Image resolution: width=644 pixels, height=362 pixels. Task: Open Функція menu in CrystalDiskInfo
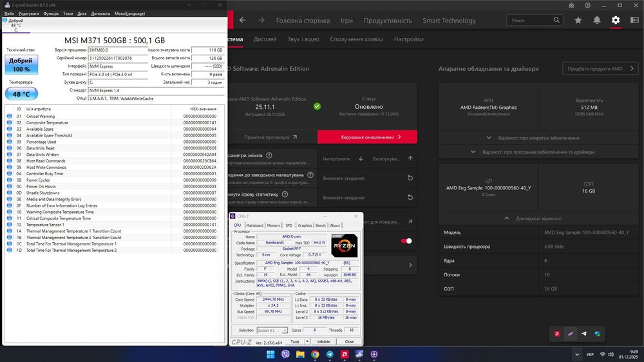click(51, 14)
